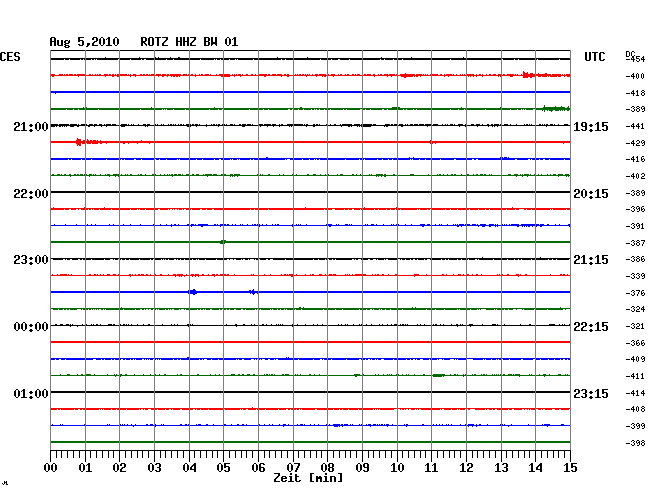Click the DC offset value "-321"
The height and width of the screenshot is (494, 650).
(x=635, y=326)
